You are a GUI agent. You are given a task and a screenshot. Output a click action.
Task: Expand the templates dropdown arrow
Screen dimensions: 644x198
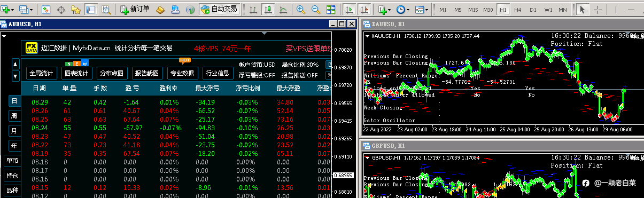pyautogui.click(x=426, y=10)
